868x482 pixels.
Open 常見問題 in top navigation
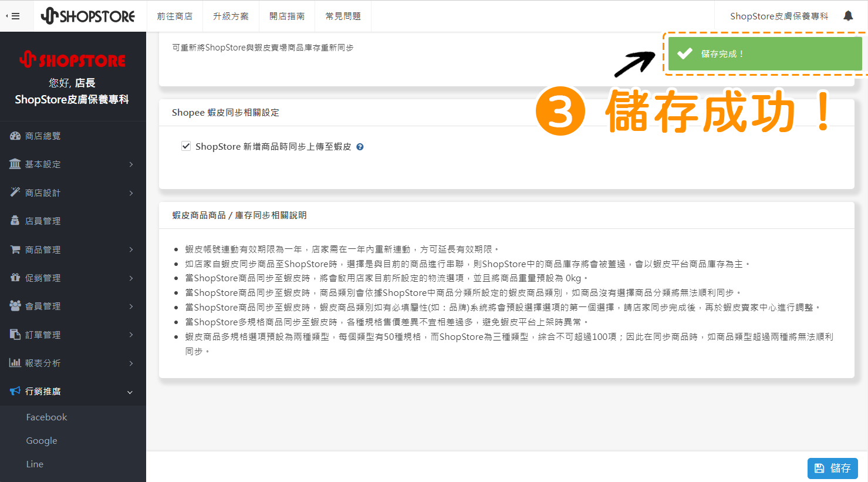tap(343, 16)
